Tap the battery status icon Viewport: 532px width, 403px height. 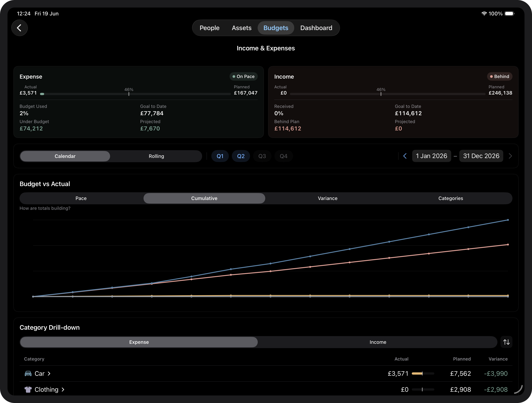509,14
